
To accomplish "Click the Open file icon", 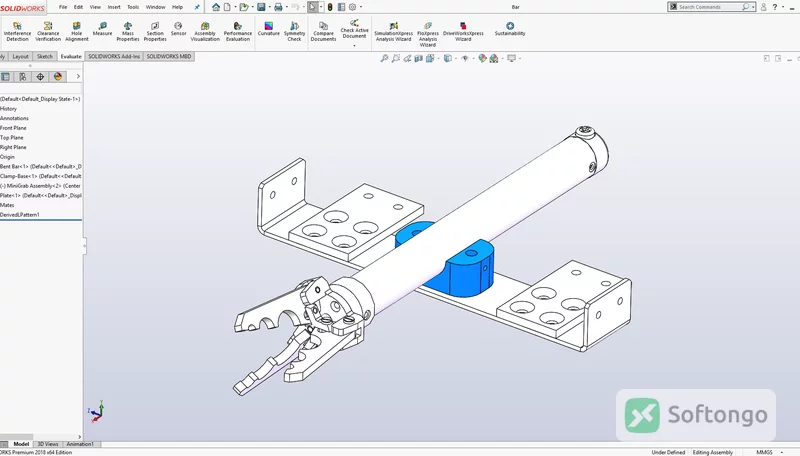I will click(244, 7).
